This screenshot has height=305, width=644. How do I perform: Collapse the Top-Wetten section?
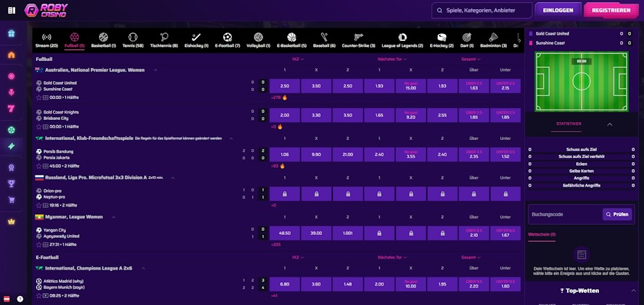coord(634,290)
